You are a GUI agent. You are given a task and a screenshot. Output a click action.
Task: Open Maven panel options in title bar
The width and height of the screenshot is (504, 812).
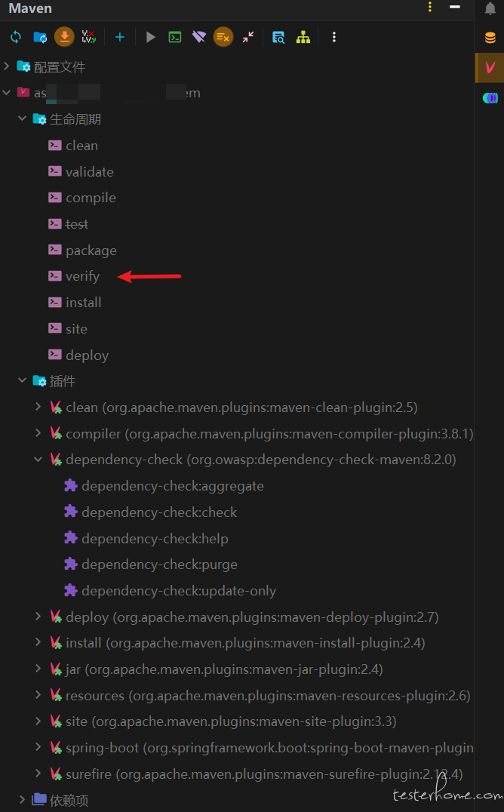coord(430,8)
